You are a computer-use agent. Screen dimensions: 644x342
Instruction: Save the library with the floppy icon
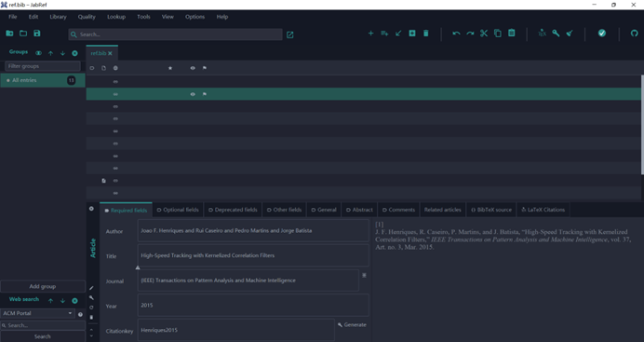[37, 34]
